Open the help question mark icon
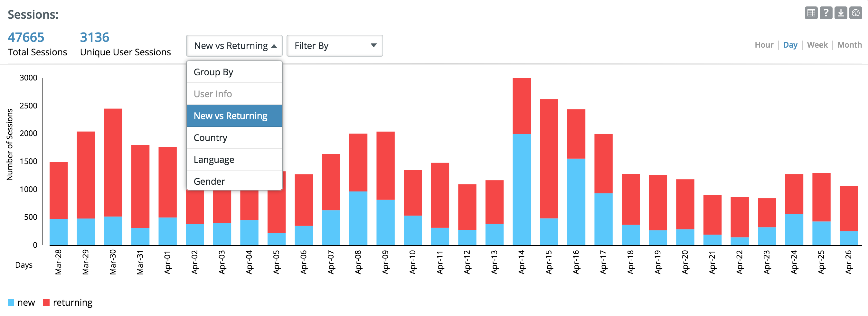 (826, 13)
